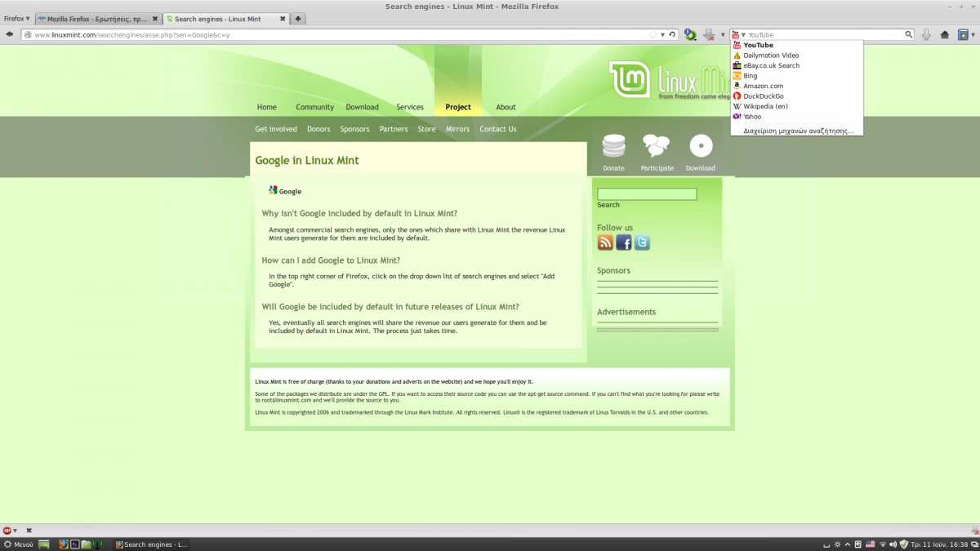Open Community navigation link
980x551 pixels.
click(314, 107)
